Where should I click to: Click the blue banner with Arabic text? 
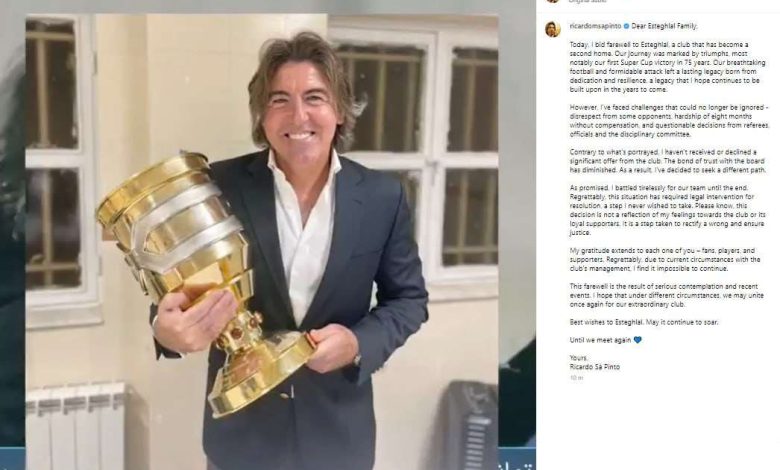[517, 459]
